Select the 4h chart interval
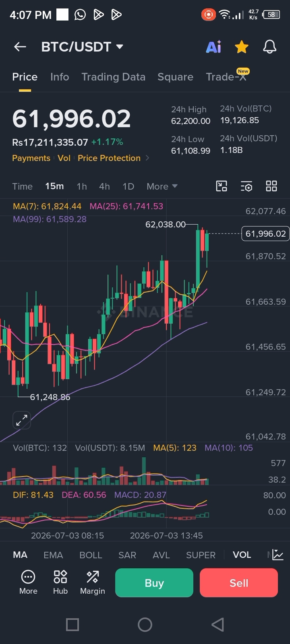Image resolution: width=290 pixels, height=644 pixels. (104, 186)
